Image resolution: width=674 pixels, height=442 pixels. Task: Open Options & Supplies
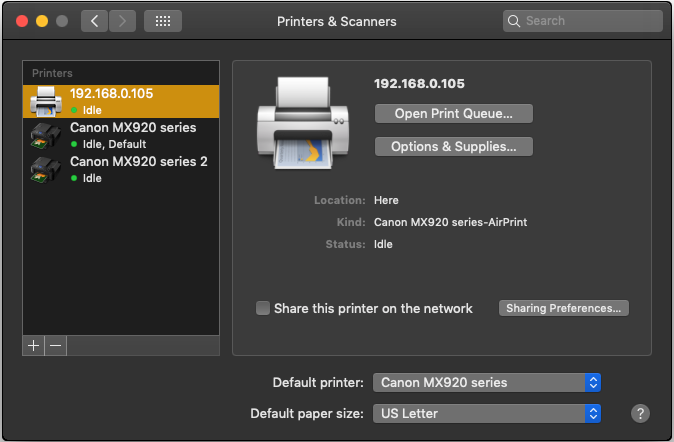coord(453,147)
